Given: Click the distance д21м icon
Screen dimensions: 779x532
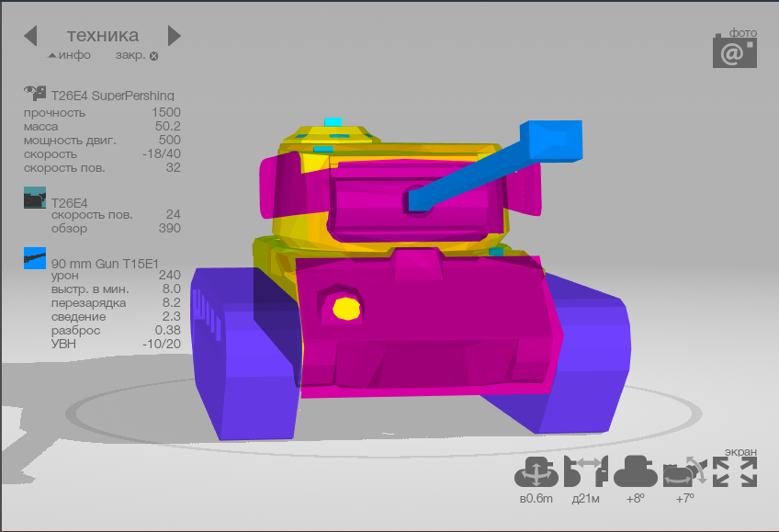Looking at the screenshot, I should [x=586, y=471].
